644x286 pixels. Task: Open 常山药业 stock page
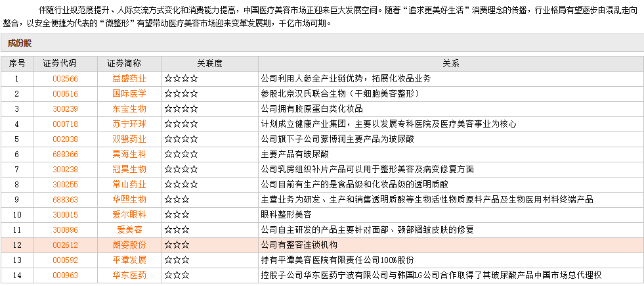[x=129, y=184]
